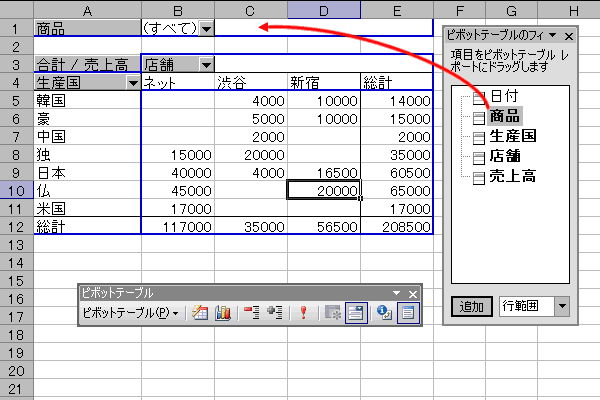
Task: Refresh data using the red exclamation icon
Action: [x=303, y=313]
